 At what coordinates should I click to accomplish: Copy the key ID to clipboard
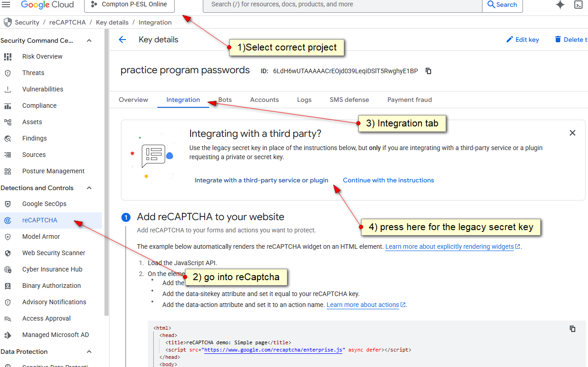(428, 71)
